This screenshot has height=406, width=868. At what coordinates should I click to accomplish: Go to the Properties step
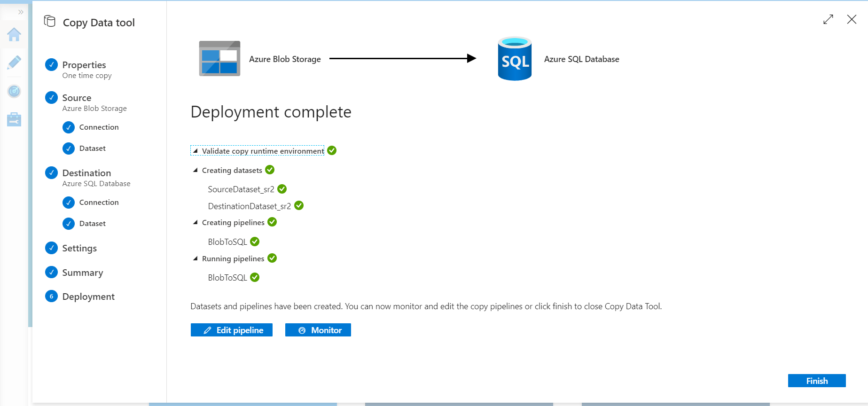pyautogui.click(x=84, y=65)
